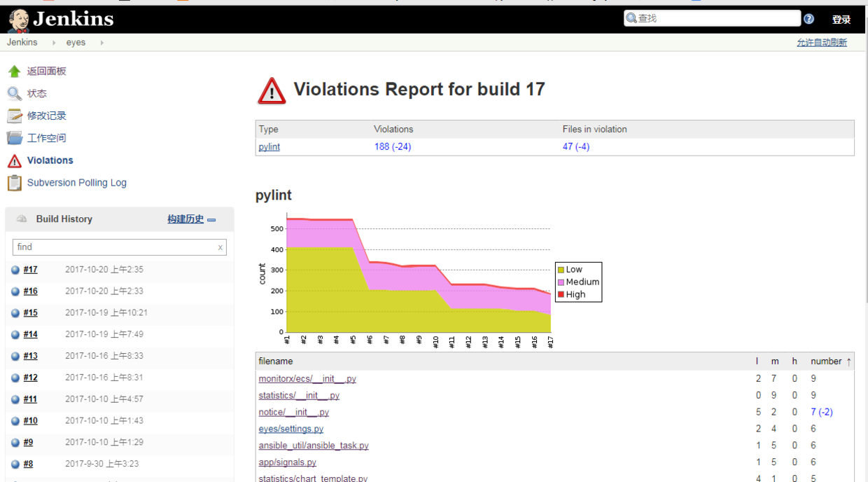Viewport: 868px width, 482px height.
Task: Sort the table by number column arrow
Action: pos(849,361)
